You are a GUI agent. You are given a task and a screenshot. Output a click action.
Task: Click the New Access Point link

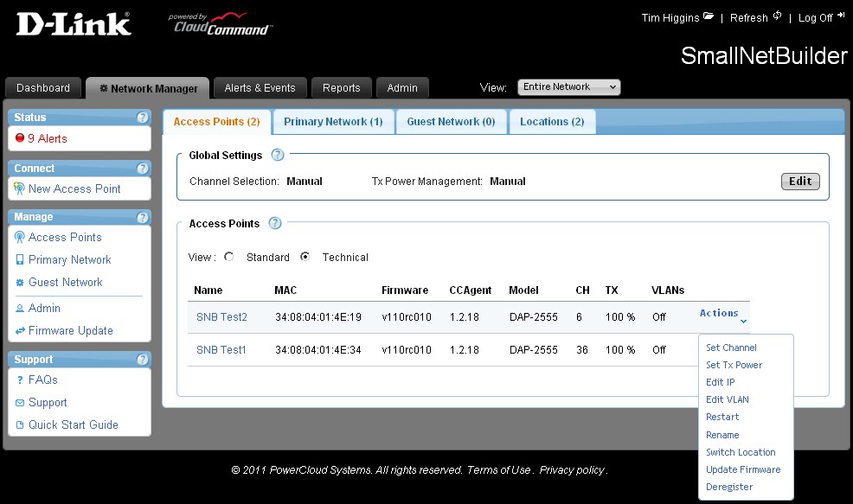74,189
